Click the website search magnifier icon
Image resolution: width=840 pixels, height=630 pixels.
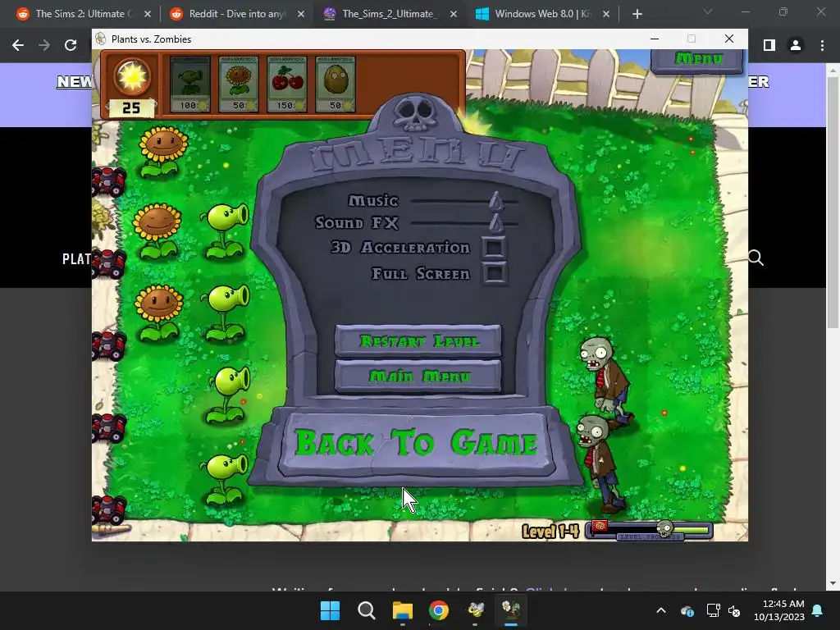tap(756, 258)
